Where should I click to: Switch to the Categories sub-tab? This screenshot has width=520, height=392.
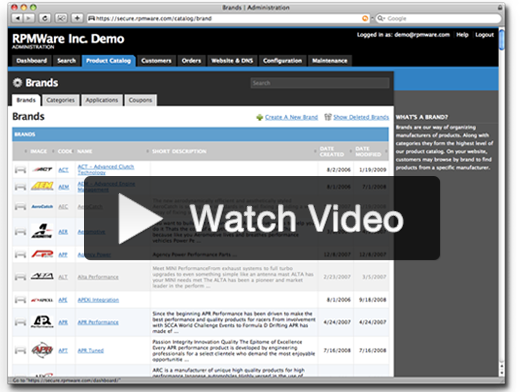(60, 100)
